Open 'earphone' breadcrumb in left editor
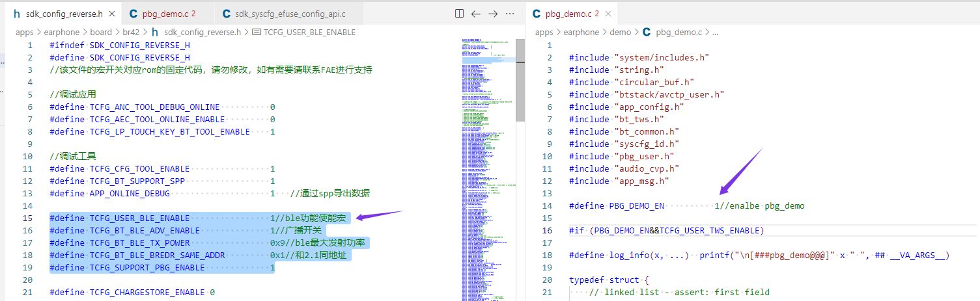 coord(61,32)
